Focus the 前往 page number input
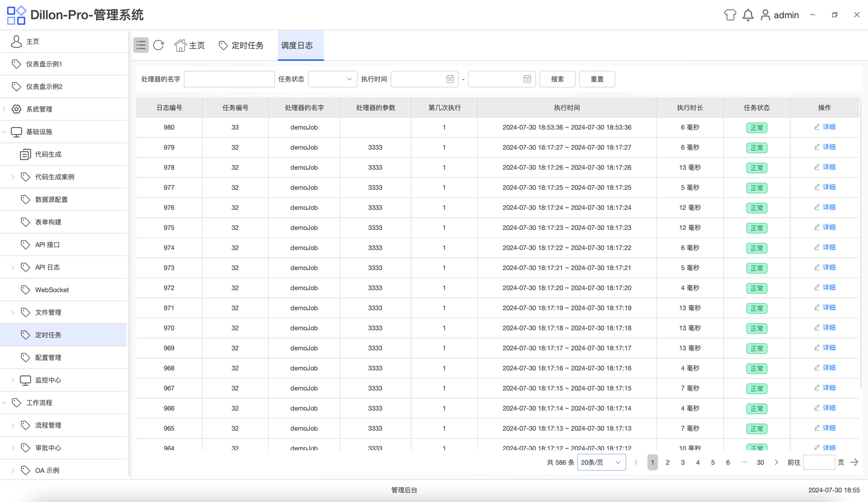The height and width of the screenshot is (502, 868). [819, 462]
